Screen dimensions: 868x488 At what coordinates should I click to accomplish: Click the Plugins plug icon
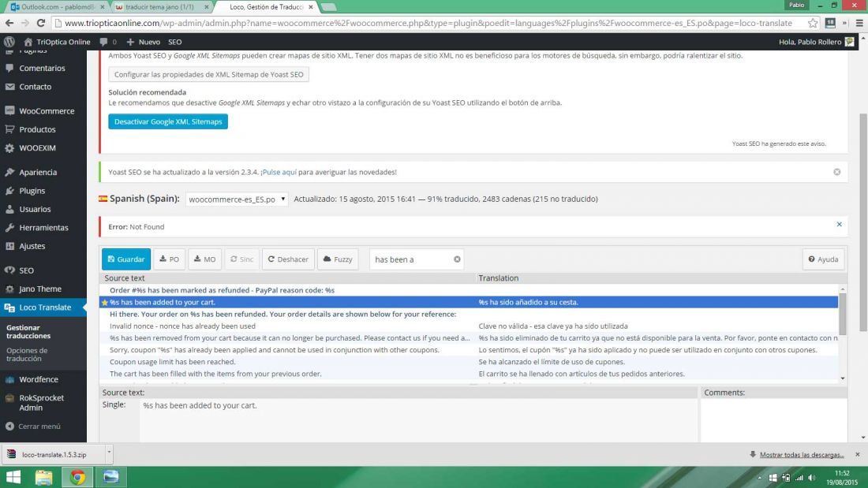click(x=9, y=191)
